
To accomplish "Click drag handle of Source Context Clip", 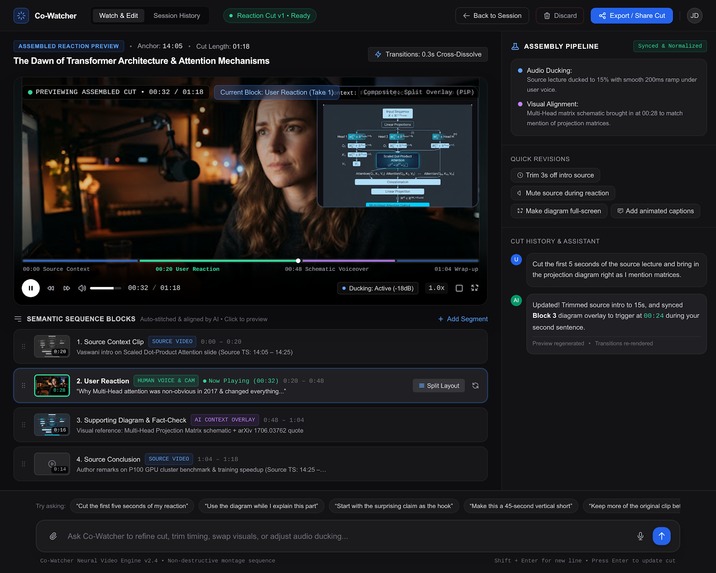I will [24, 347].
